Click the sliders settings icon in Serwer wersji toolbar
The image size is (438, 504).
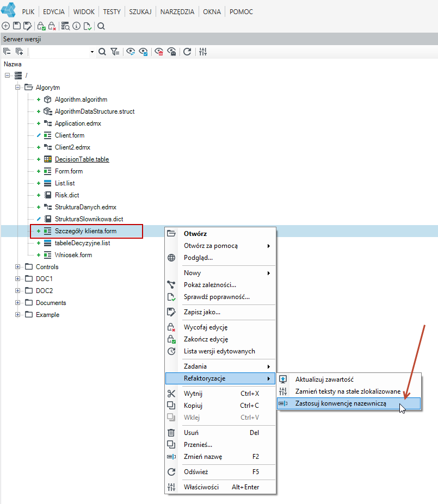click(203, 52)
